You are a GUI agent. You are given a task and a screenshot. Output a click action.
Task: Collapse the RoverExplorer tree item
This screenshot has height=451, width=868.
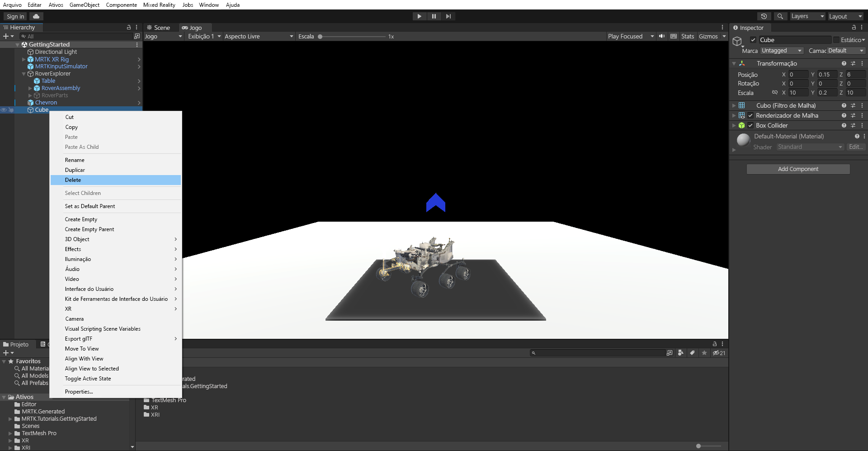click(24, 74)
